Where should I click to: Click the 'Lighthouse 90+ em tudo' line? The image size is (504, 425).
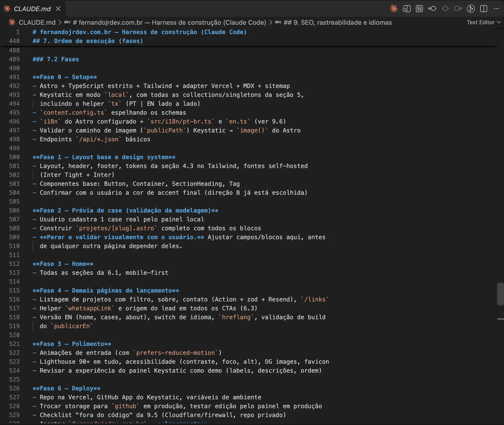181,362
